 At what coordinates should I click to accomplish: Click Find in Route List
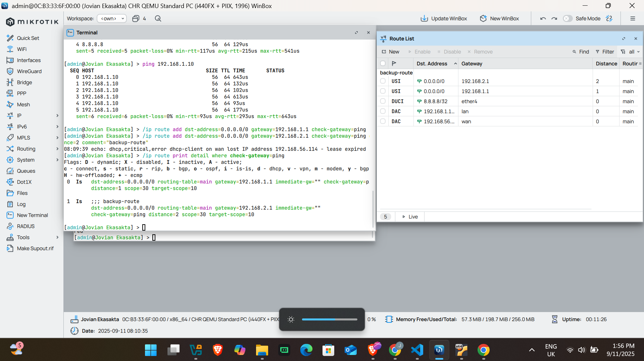581,52
